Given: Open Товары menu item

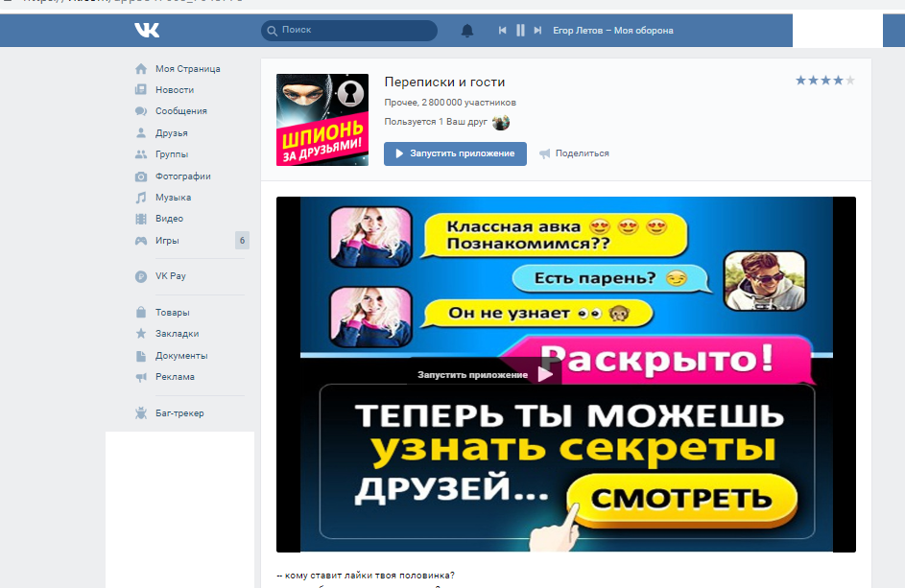Looking at the screenshot, I should click(172, 312).
